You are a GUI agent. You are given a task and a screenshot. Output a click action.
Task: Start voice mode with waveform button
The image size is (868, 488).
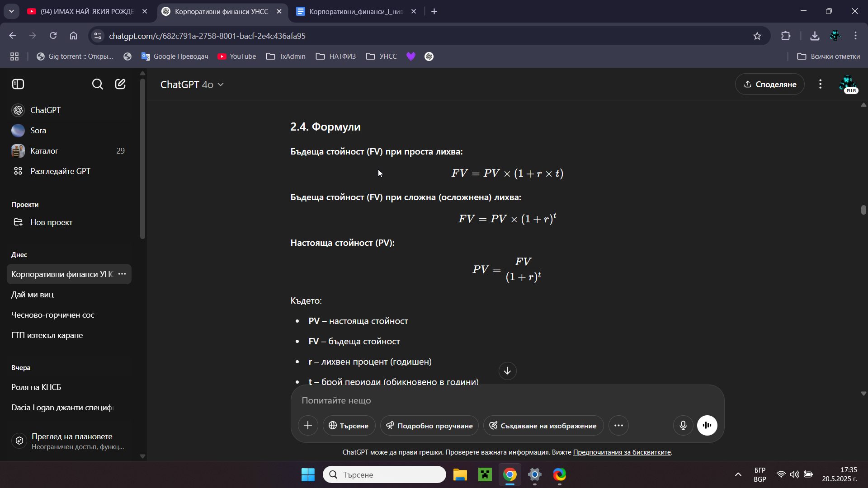click(707, 425)
